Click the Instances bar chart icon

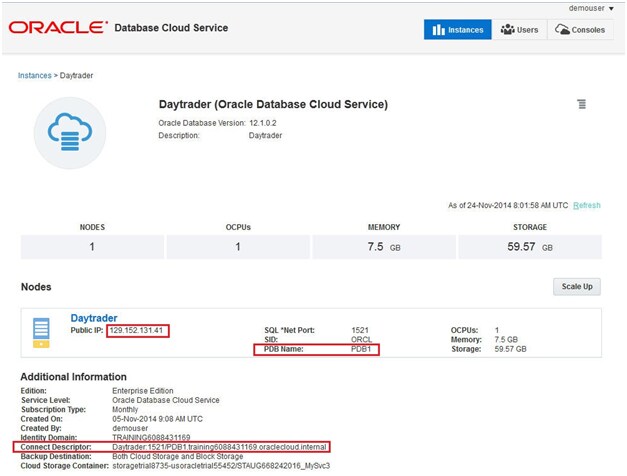[438, 30]
